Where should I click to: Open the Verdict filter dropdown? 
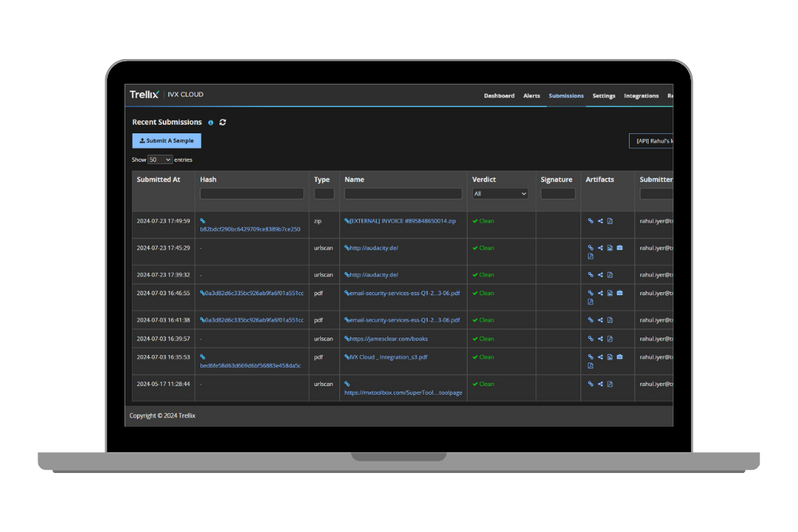click(500, 194)
